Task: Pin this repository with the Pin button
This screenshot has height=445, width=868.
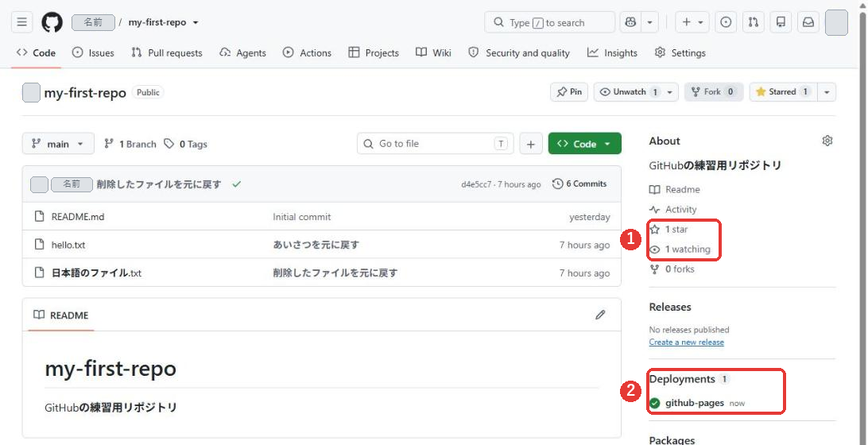Action: click(x=569, y=92)
